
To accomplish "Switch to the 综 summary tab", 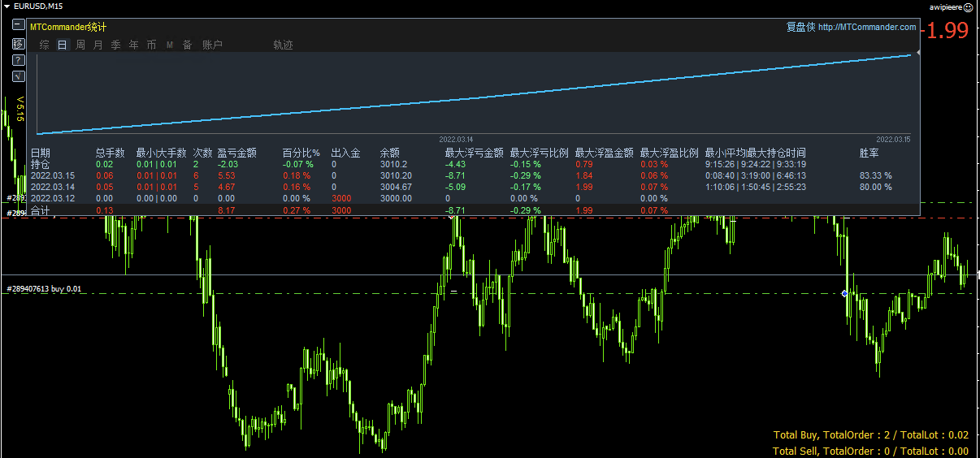I will (45, 45).
